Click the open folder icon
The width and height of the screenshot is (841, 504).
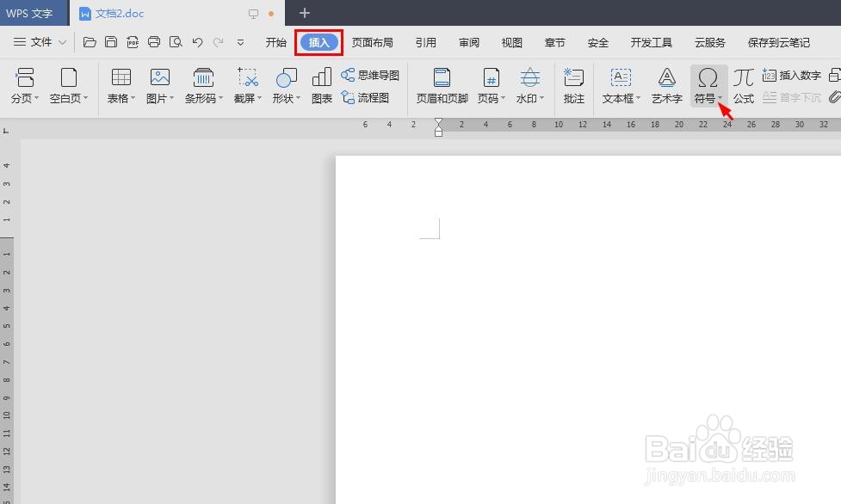90,42
